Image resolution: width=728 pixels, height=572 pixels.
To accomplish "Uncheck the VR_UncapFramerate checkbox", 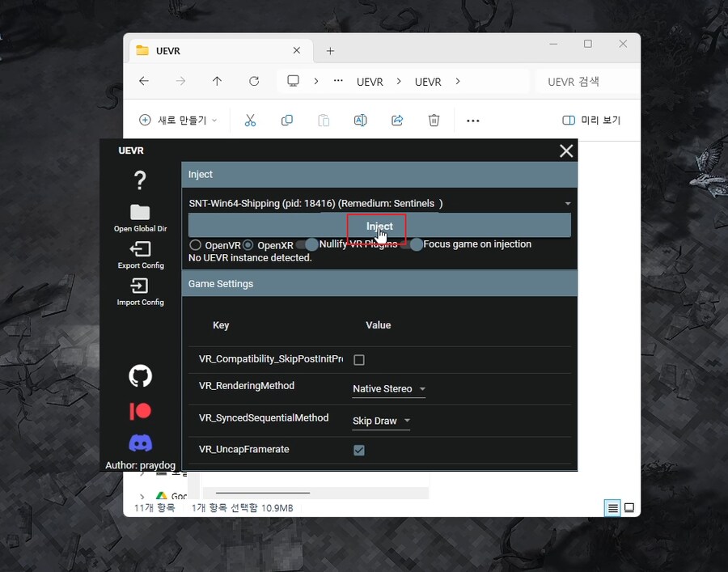I will click(x=359, y=450).
